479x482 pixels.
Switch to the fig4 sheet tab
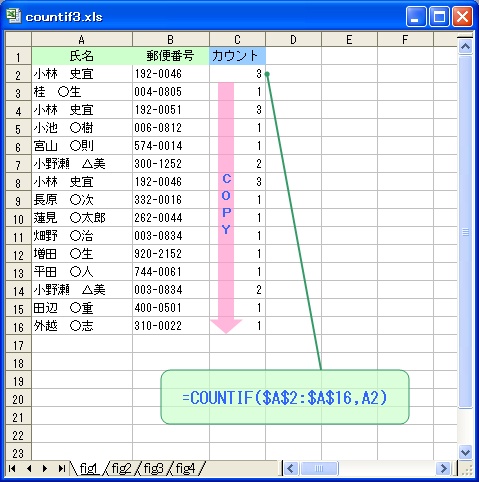(185, 469)
